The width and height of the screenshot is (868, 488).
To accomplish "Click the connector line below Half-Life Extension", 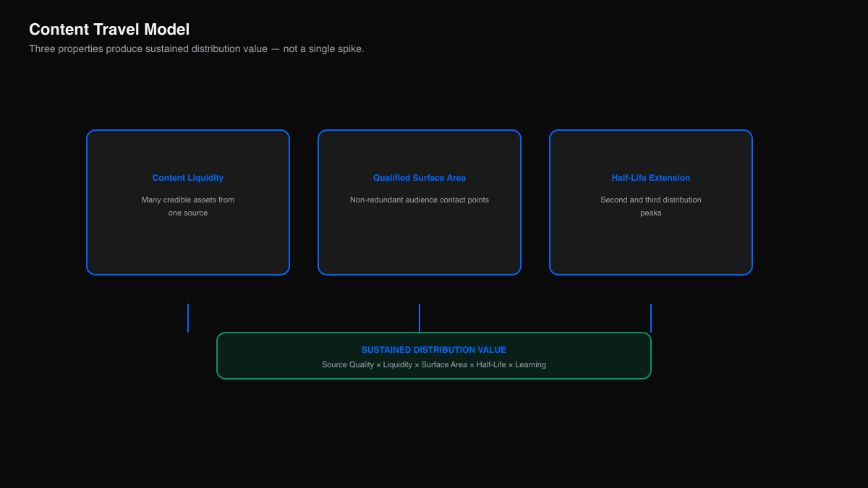I will coord(651,318).
